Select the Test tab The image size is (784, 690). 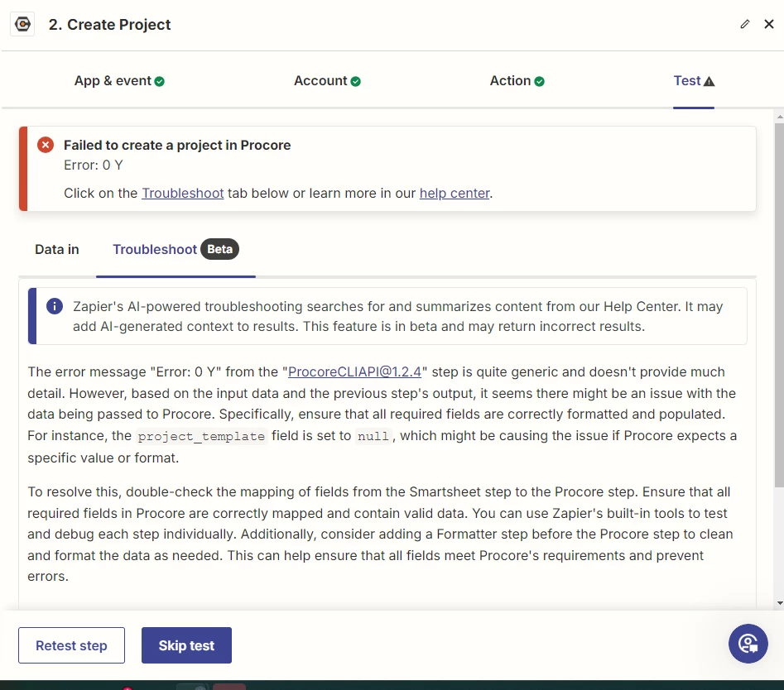694,81
